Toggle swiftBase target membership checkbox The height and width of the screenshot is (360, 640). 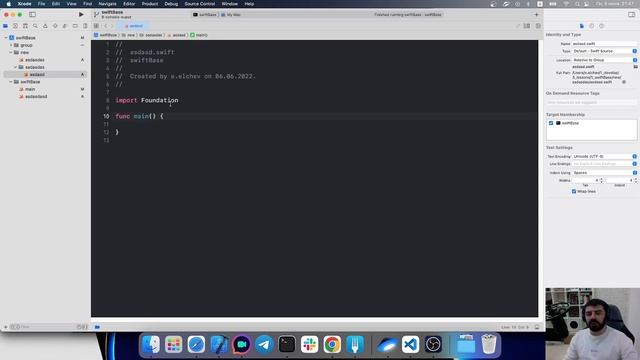point(551,123)
